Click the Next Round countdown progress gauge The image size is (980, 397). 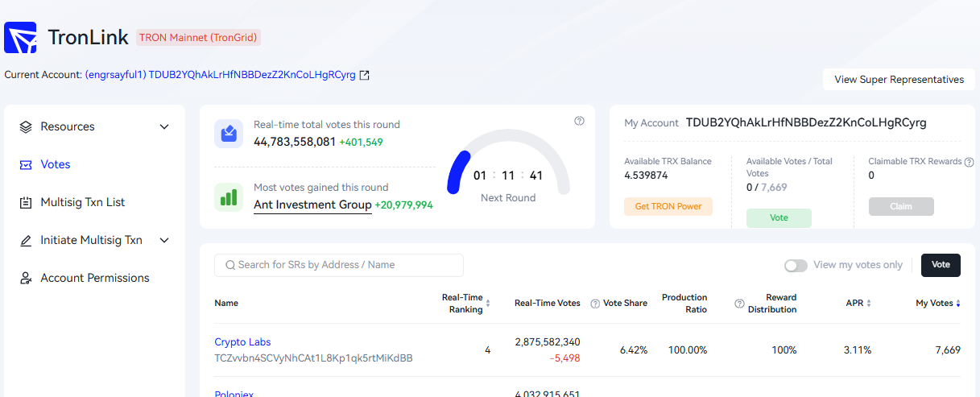click(508, 161)
